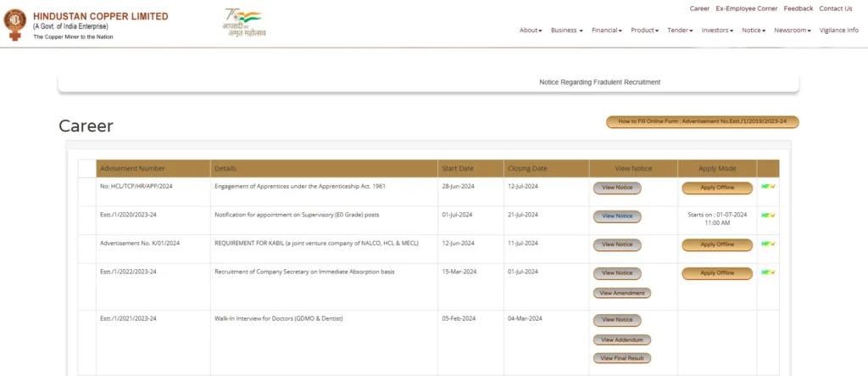
Task: Click Notification for Supervisory posts details text
Action: (297, 215)
